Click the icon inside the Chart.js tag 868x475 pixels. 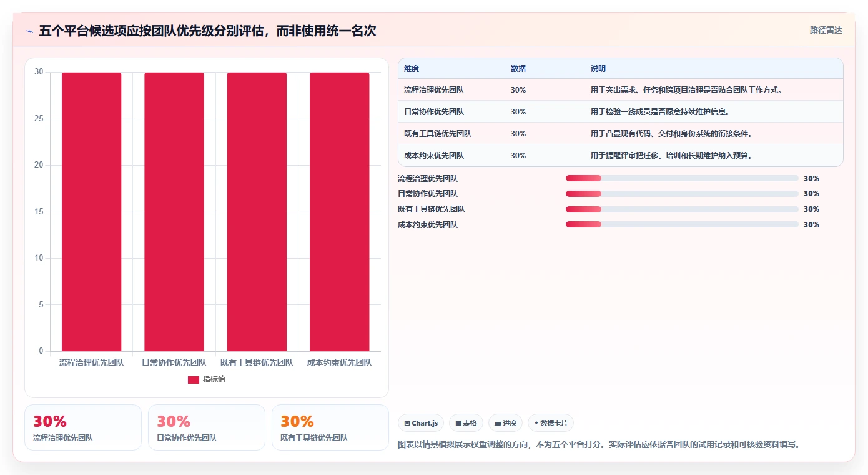[407, 423]
